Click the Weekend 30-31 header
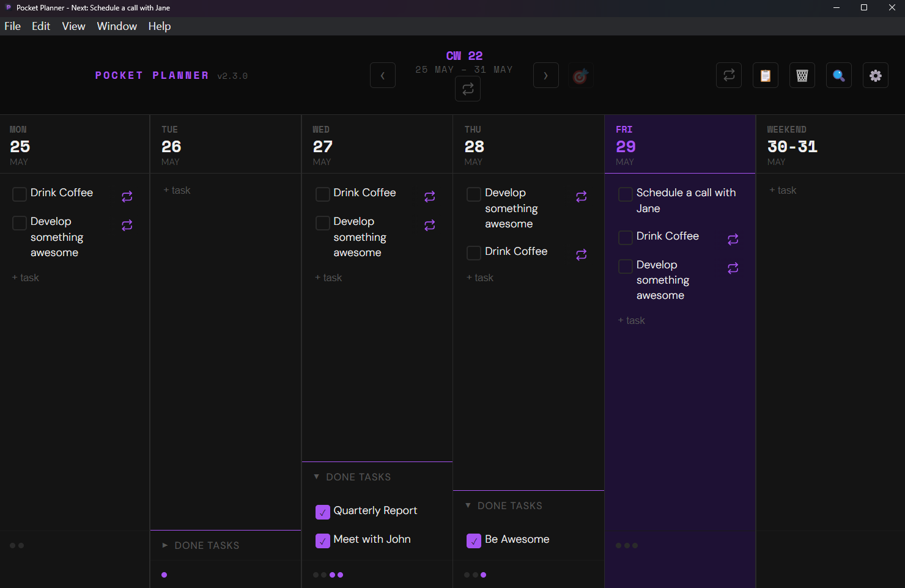Image resolution: width=905 pixels, height=588 pixels. pos(830,144)
